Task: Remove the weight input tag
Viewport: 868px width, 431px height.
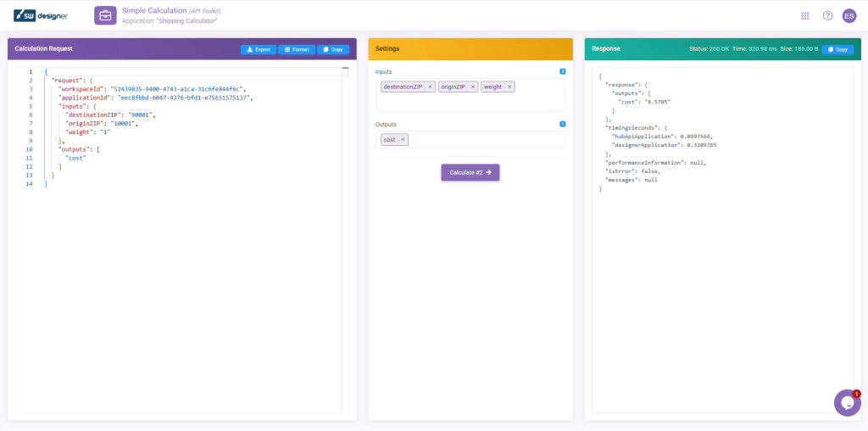Action: [x=509, y=87]
